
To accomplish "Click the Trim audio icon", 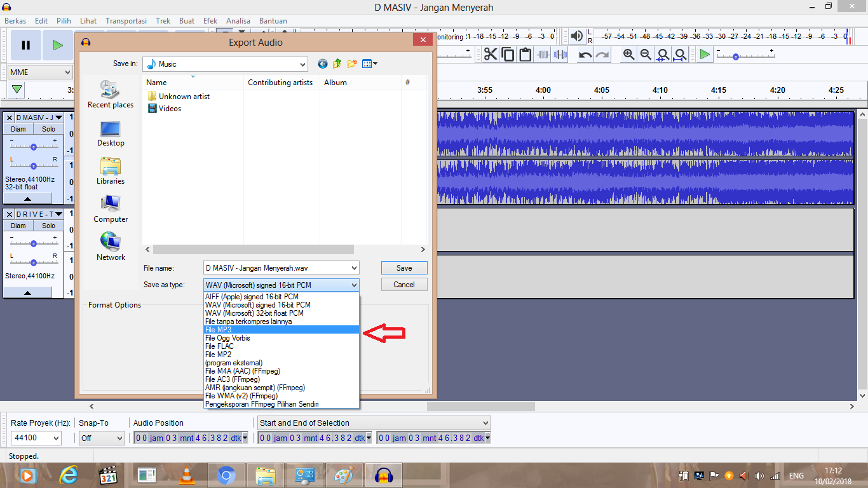I will pyautogui.click(x=542, y=54).
